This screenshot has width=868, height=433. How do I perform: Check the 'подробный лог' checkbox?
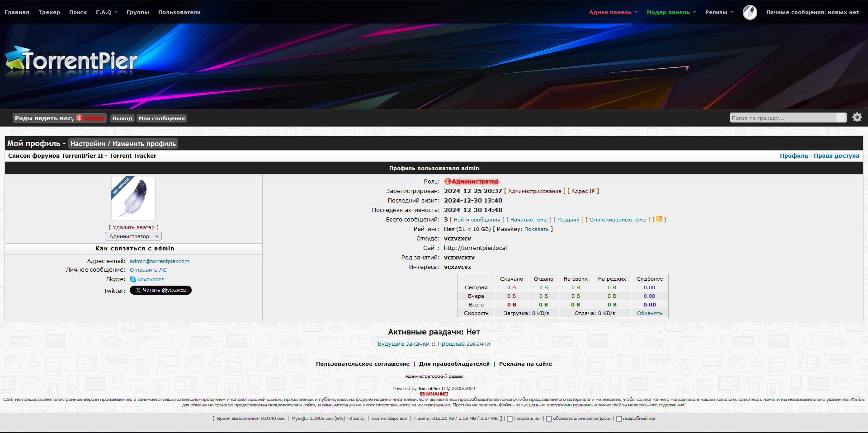pyautogui.click(x=619, y=419)
